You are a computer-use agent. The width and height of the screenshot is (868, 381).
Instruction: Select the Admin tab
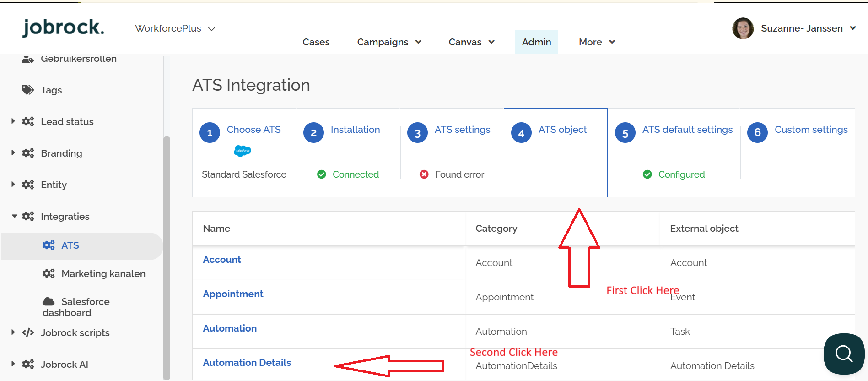[x=536, y=42]
